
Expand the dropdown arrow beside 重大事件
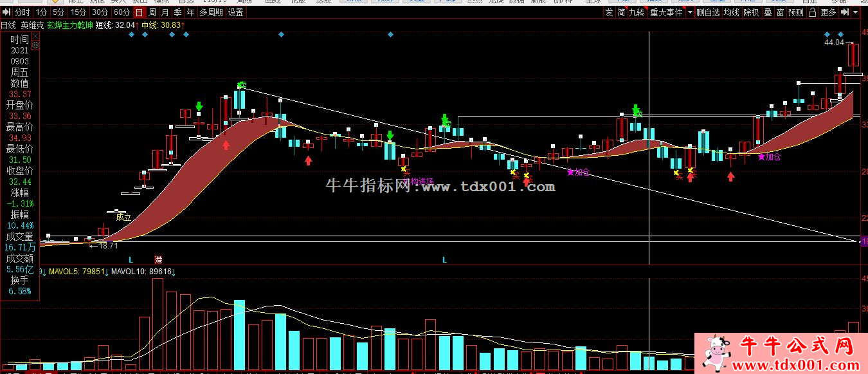coord(690,12)
